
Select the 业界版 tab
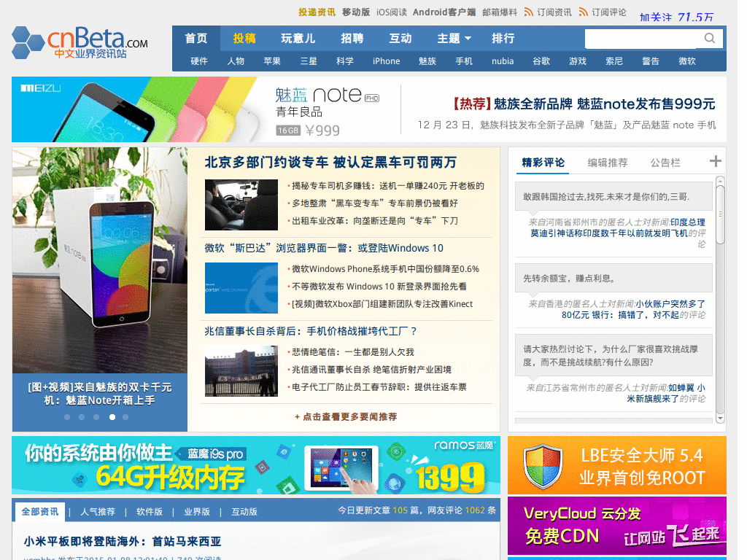point(197,512)
